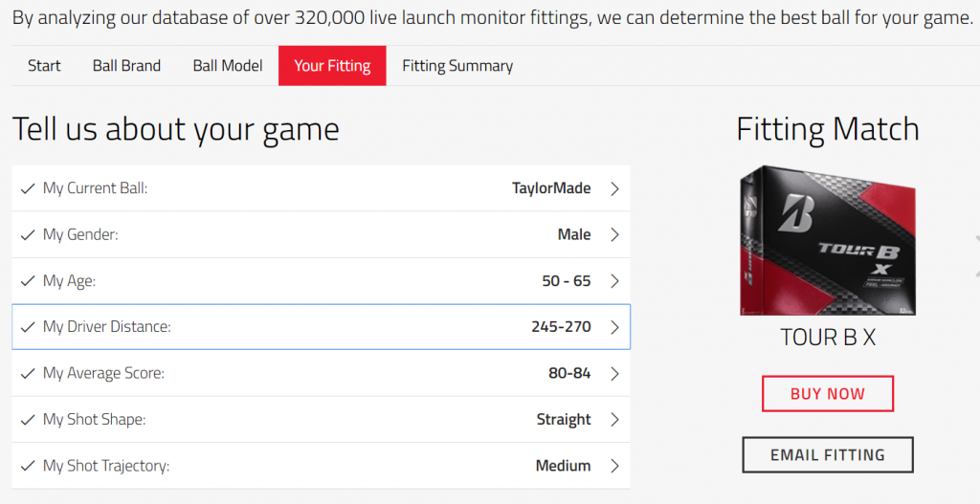
Task: Expand My Average Score chevron arrow
Action: 615,374
